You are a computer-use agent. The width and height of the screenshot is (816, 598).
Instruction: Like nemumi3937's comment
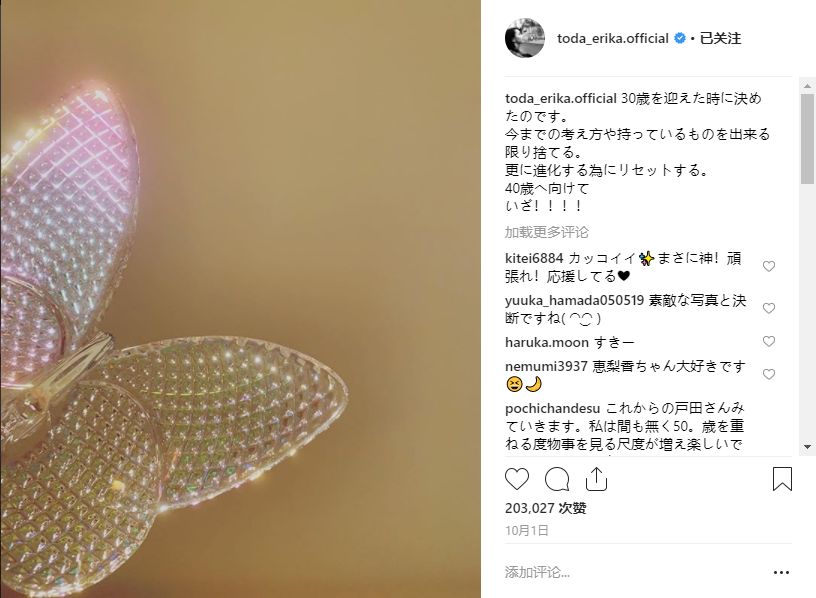pos(769,374)
